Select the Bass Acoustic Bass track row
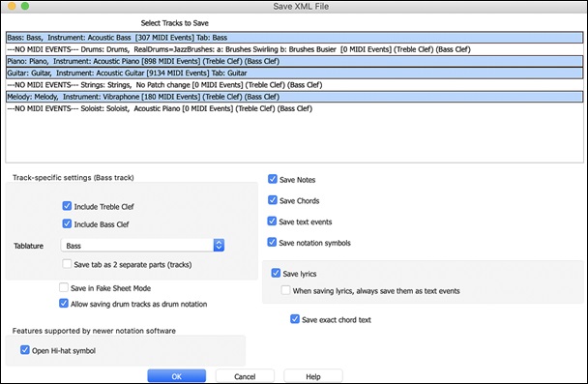Image resolution: width=588 pixels, height=384 pixels. point(295,38)
